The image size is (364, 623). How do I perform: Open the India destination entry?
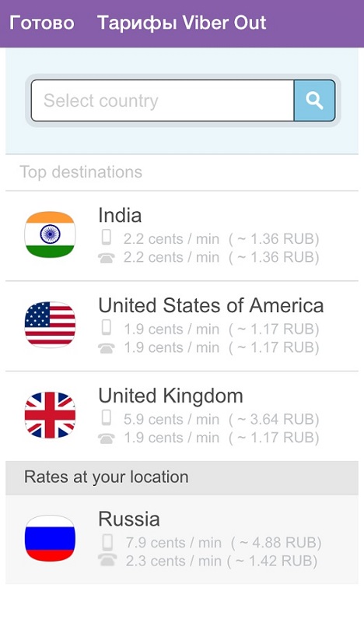[x=182, y=236]
